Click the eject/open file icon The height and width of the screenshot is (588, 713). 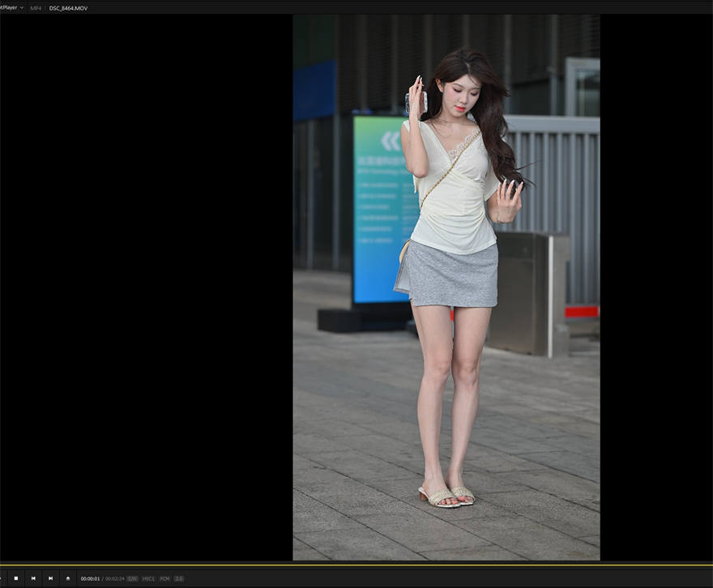68,578
